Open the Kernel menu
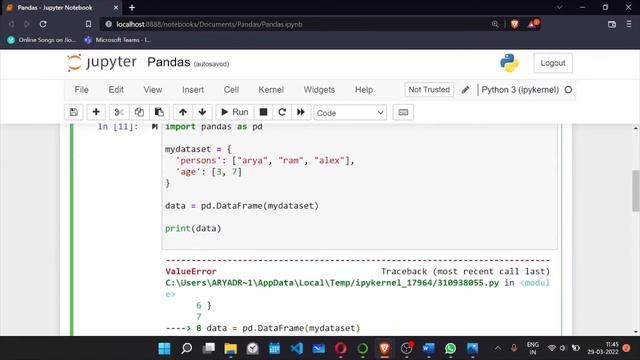The image size is (640, 360). 271,90
